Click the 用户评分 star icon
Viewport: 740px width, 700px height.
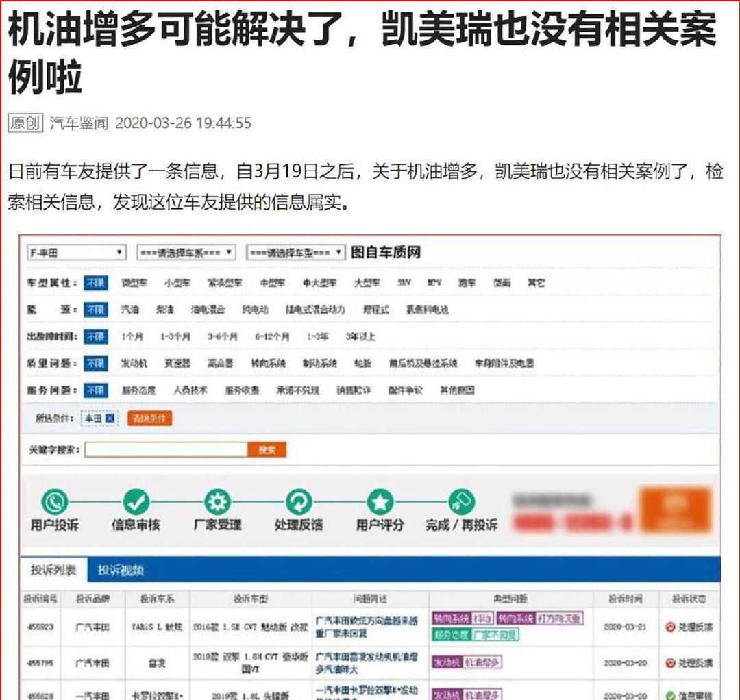click(x=380, y=502)
